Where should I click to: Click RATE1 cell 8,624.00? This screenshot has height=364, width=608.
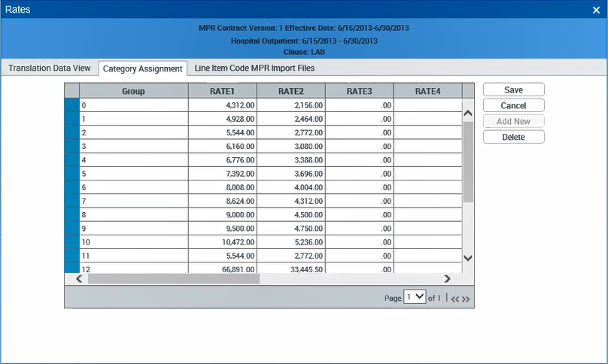(x=223, y=201)
